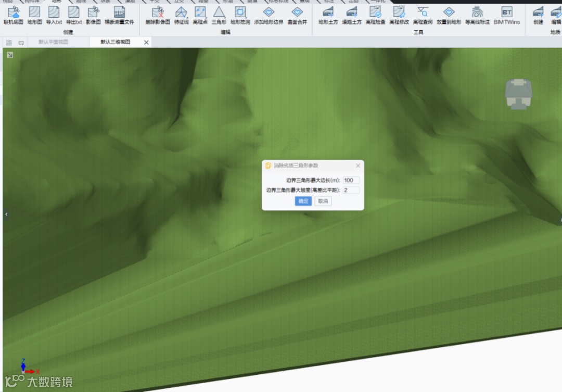The width and height of the screenshot is (562, 392).
Task: Click the corner arrow icon in viewport
Action: click(x=10, y=55)
